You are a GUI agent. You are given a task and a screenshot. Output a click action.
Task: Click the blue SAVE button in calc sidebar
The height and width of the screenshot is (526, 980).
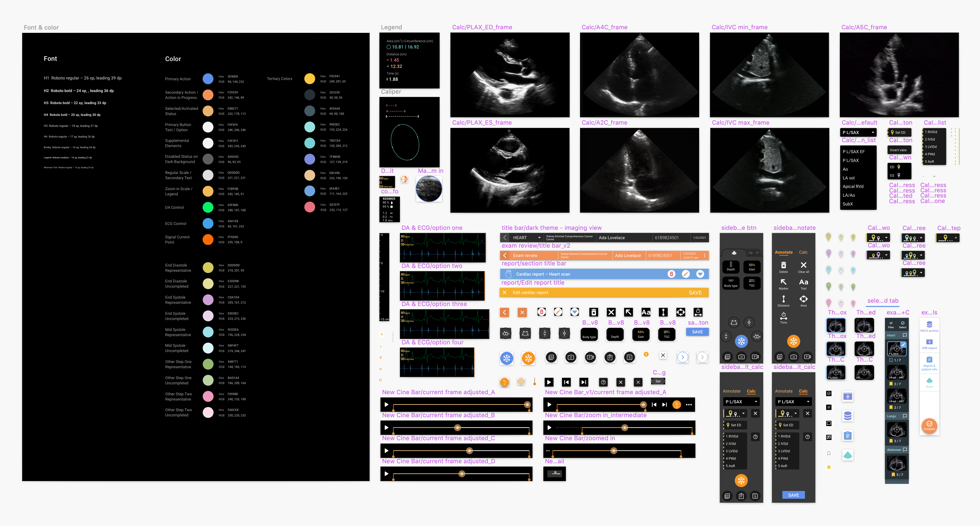click(x=793, y=495)
